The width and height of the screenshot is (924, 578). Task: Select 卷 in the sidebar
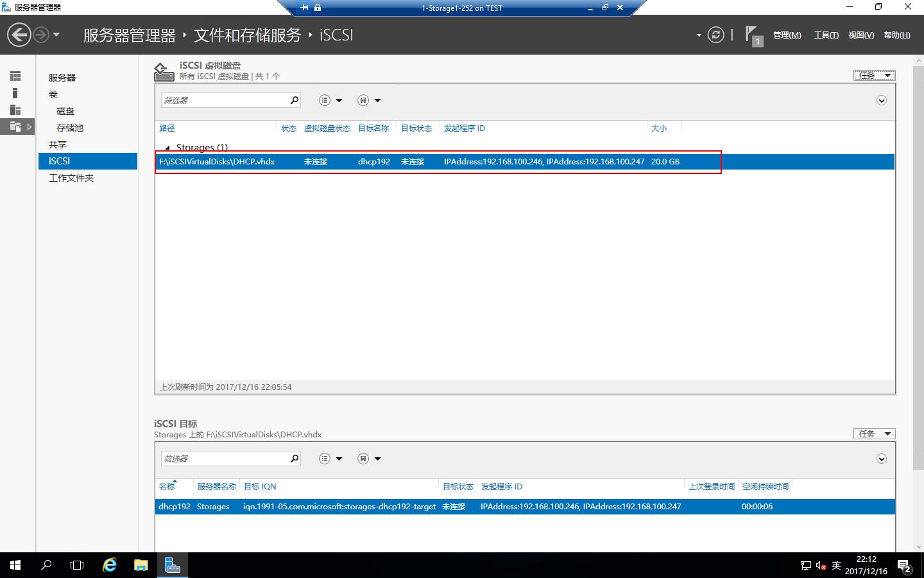click(53, 94)
